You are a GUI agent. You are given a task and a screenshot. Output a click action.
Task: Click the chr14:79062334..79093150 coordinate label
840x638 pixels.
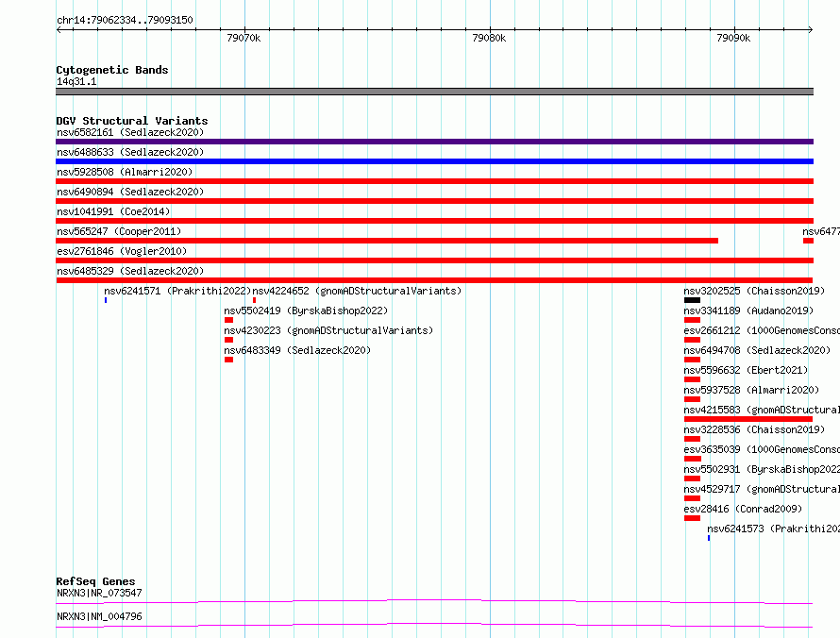125,20
